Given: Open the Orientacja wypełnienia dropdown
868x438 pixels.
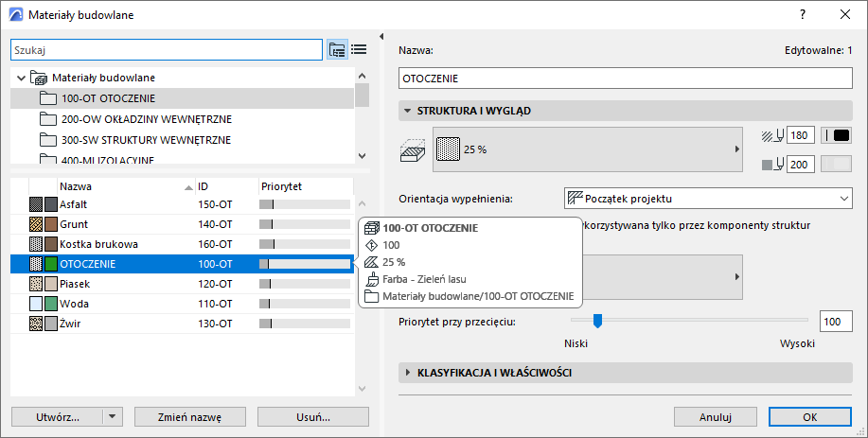Looking at the screenshot, I should pos(706,198).
